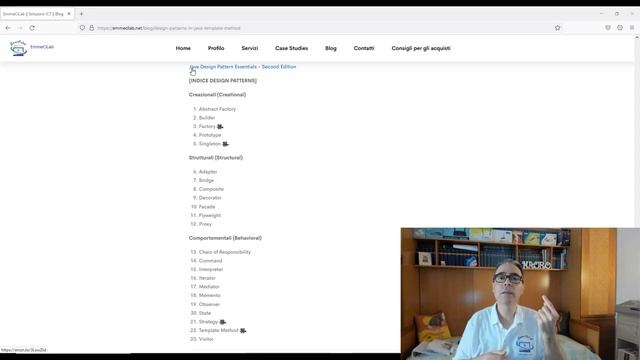640x360 pixels.
Task: Open the Profilo menu item
Action: coord(216,48)
